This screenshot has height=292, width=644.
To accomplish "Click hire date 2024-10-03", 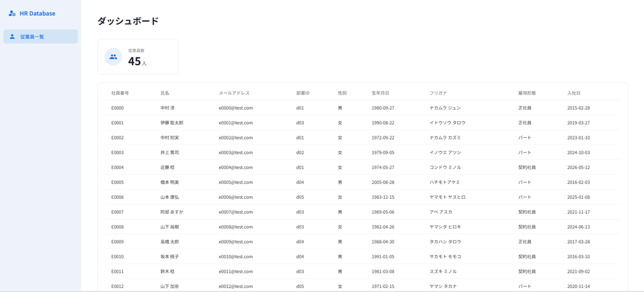I will pos(579,153).
